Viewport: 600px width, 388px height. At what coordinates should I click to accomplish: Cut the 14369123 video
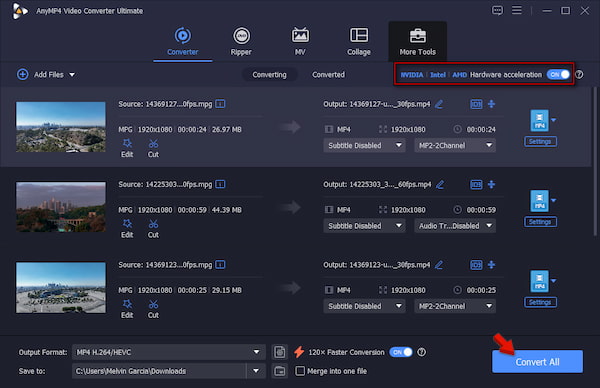(153, 309)
